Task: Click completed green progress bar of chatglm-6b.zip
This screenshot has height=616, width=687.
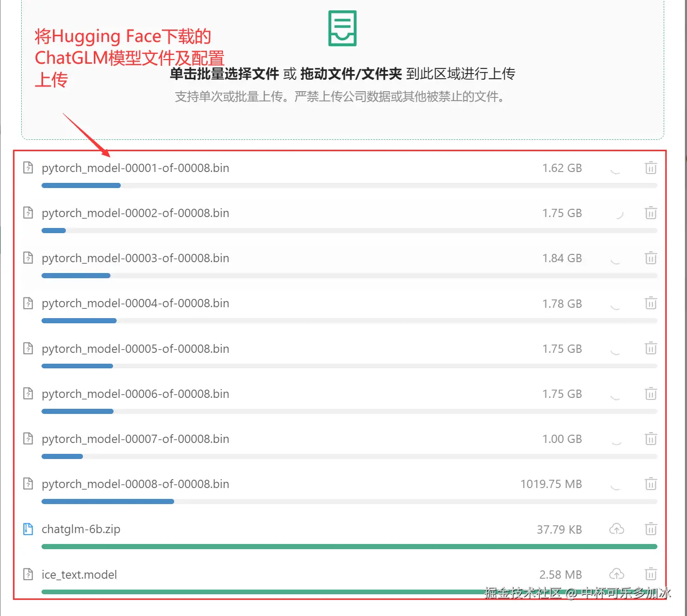Action: tap(349, 547)
